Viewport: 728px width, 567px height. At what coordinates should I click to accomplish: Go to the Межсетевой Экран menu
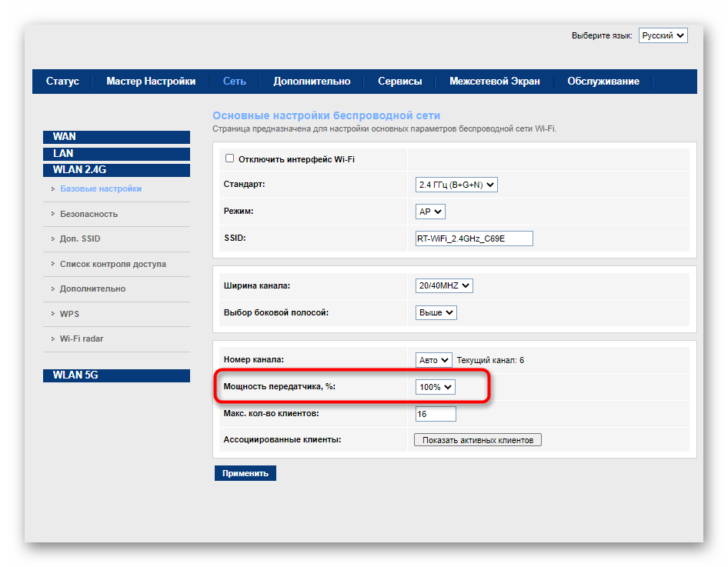point(494,82)
